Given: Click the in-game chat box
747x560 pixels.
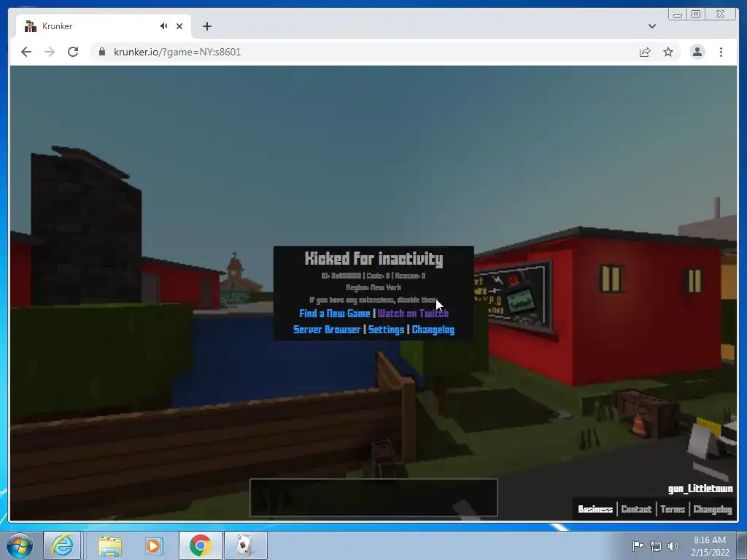Looking at the screenshot, I should pos(373,497).
